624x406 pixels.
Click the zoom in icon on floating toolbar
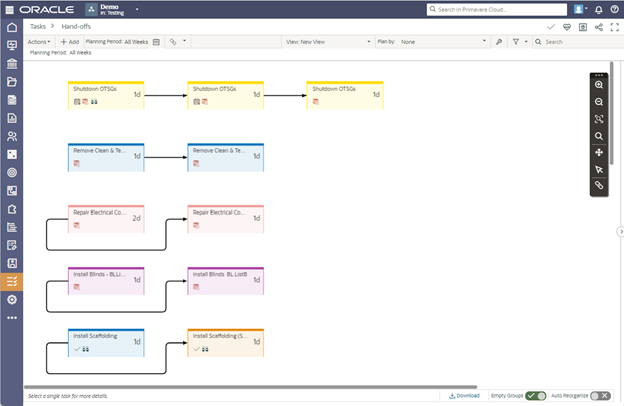[599, 85]
